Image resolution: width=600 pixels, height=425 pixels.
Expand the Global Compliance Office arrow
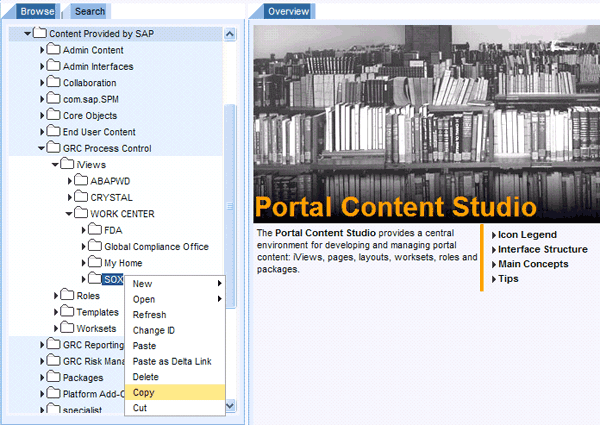tap(83, 246)
